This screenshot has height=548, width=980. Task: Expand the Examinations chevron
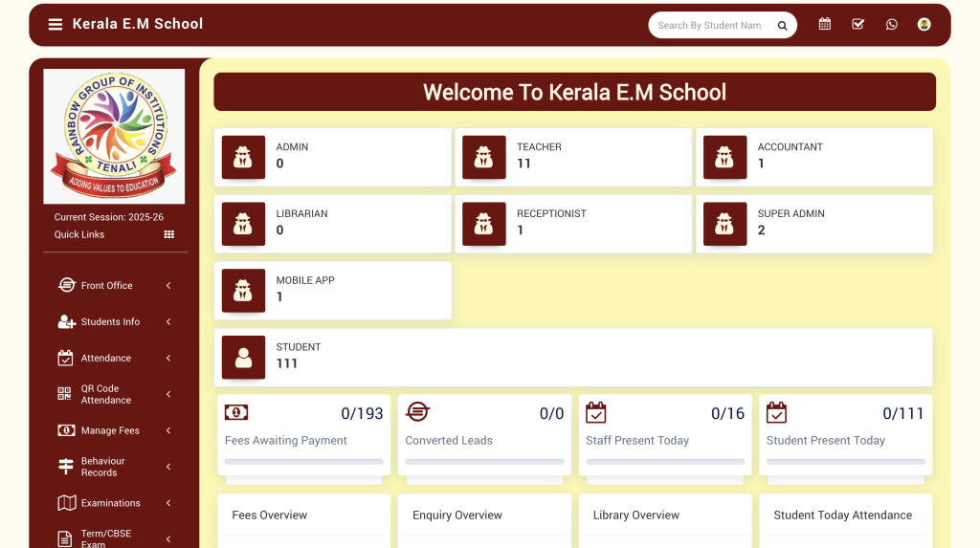pyautogui.click(x=168, y=503)
